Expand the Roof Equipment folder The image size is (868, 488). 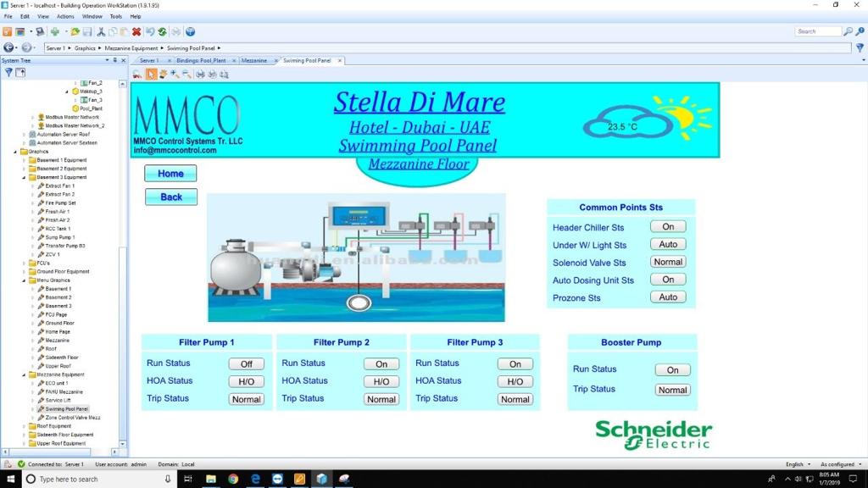point(24,426)
